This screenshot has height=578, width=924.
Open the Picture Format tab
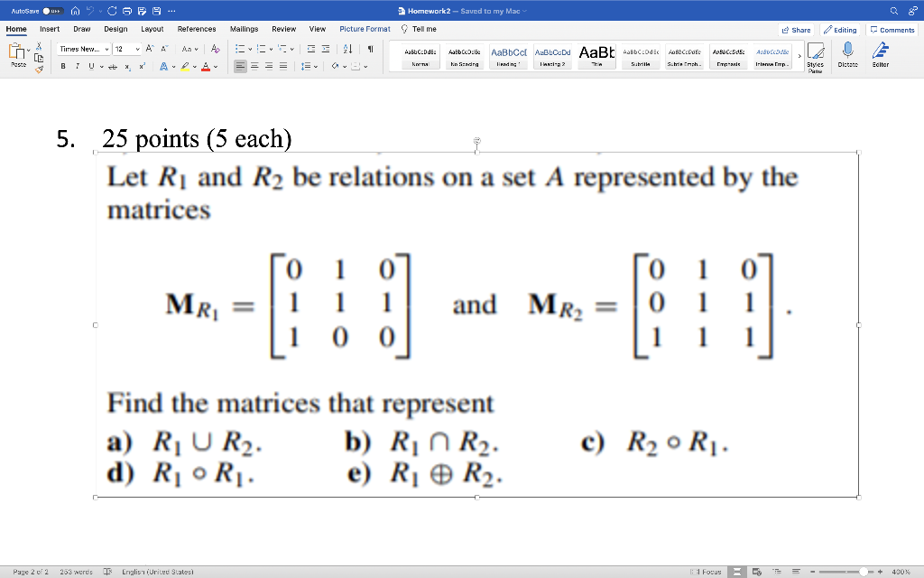coord(365,28)
